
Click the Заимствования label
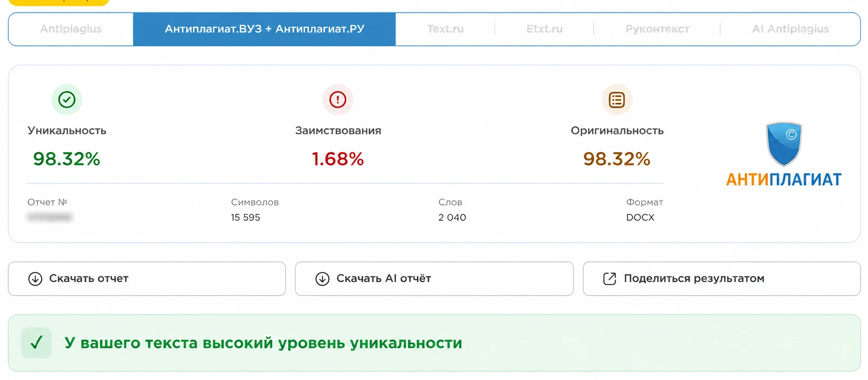coord(338,130)
